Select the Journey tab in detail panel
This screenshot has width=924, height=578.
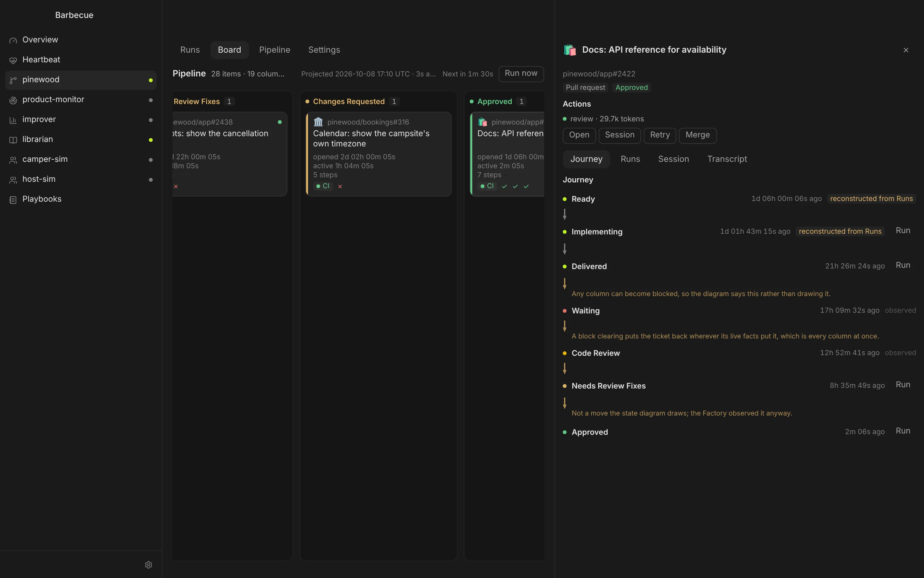(586, 159)
